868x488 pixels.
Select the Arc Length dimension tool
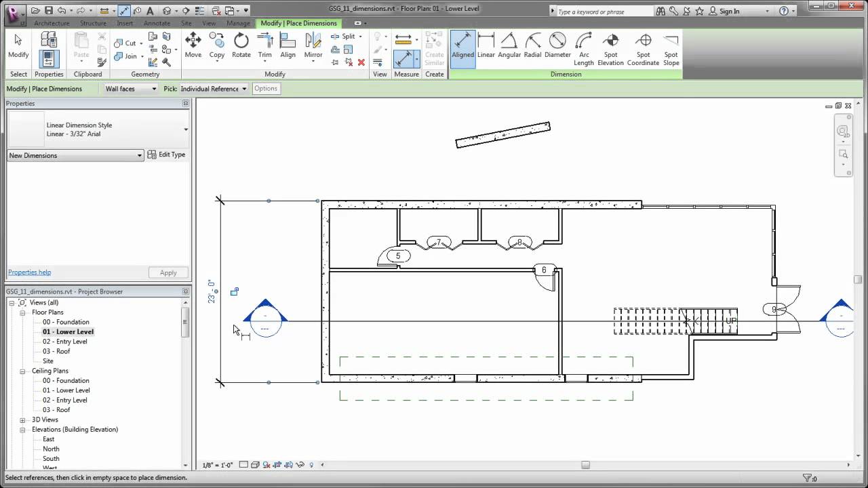(584, 49)
